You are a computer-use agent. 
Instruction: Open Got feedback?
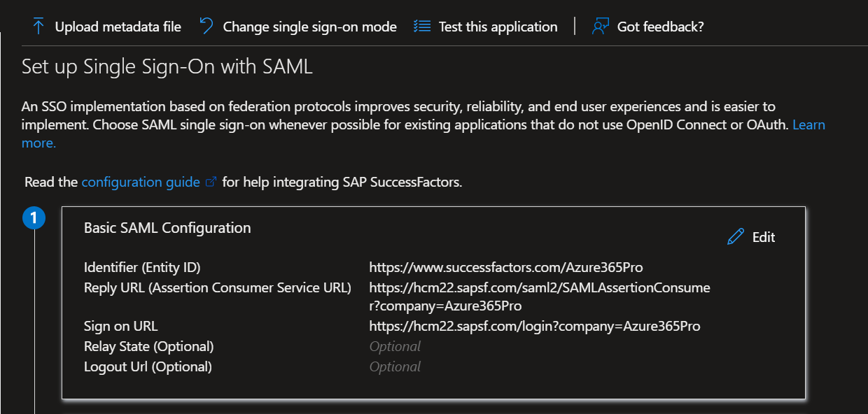coord(647,27)
